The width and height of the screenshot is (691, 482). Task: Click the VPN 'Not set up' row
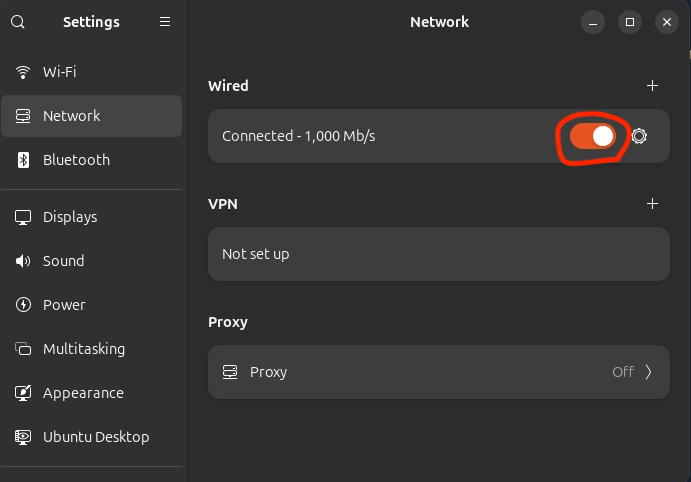tap(439, 254)
